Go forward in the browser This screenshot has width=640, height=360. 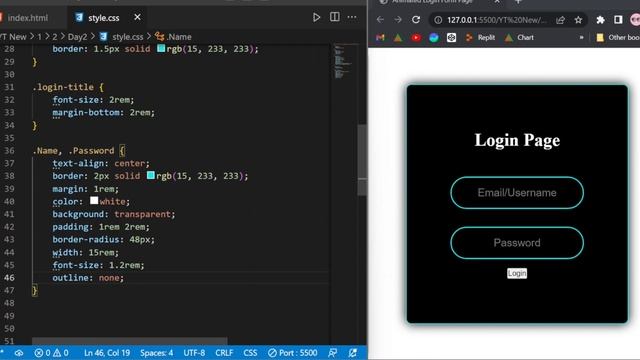point(398,20)
